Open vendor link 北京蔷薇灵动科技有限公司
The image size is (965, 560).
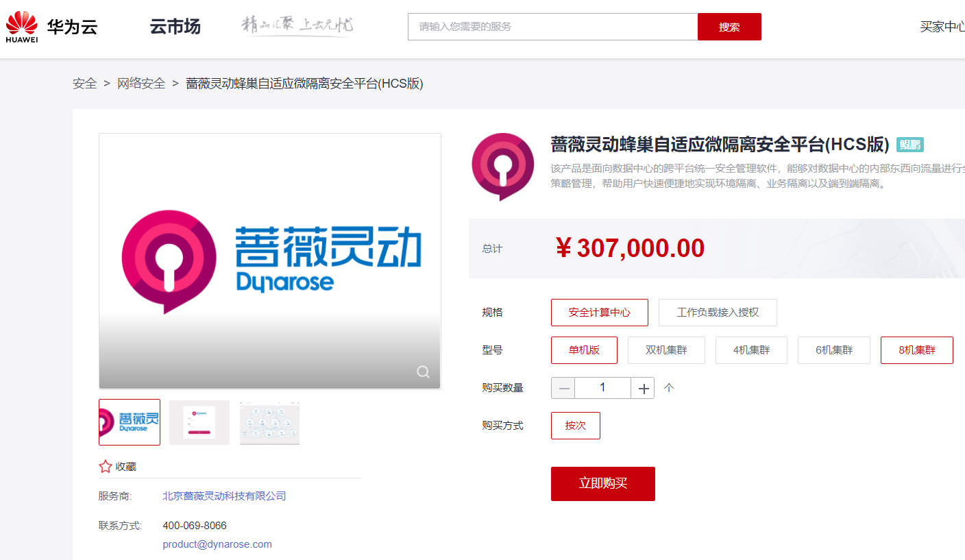224,496
